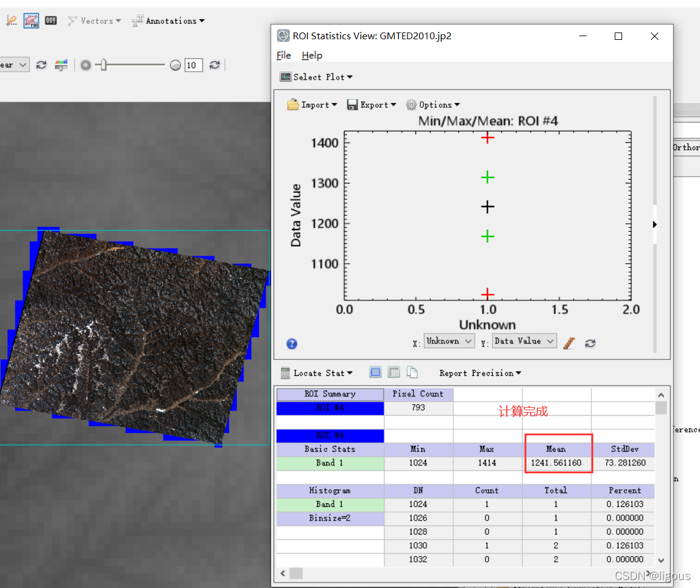Select the Mean value 1241.561160

tap(556, 463)
